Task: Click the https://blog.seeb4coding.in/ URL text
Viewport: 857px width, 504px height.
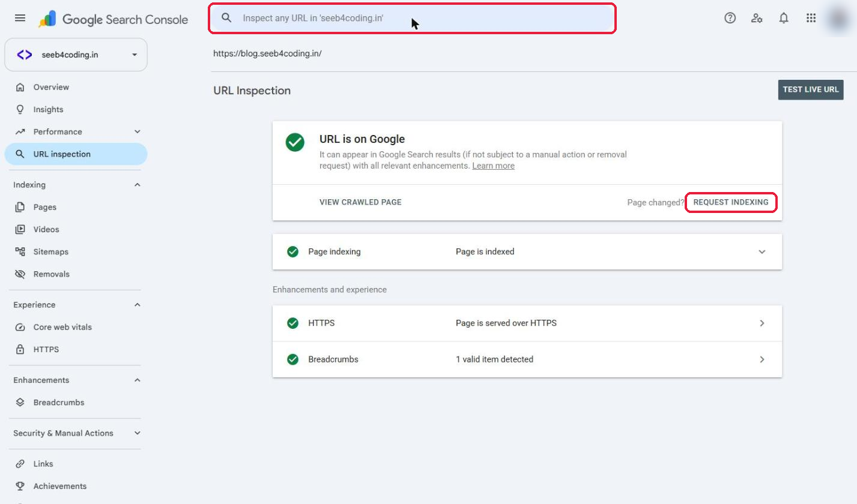Action: [267, 53]
